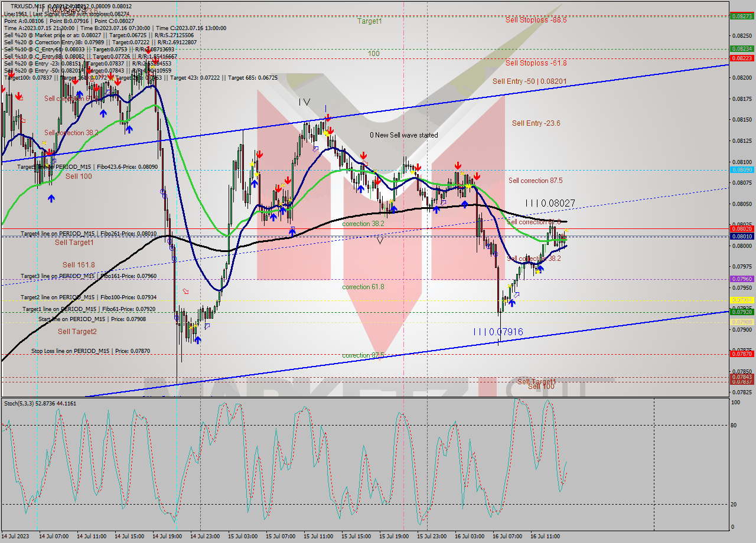The height and width of the screenshot is (543, 756).
Task: Click the red 0.08020 price tag
Action: [x=742, y=228]
